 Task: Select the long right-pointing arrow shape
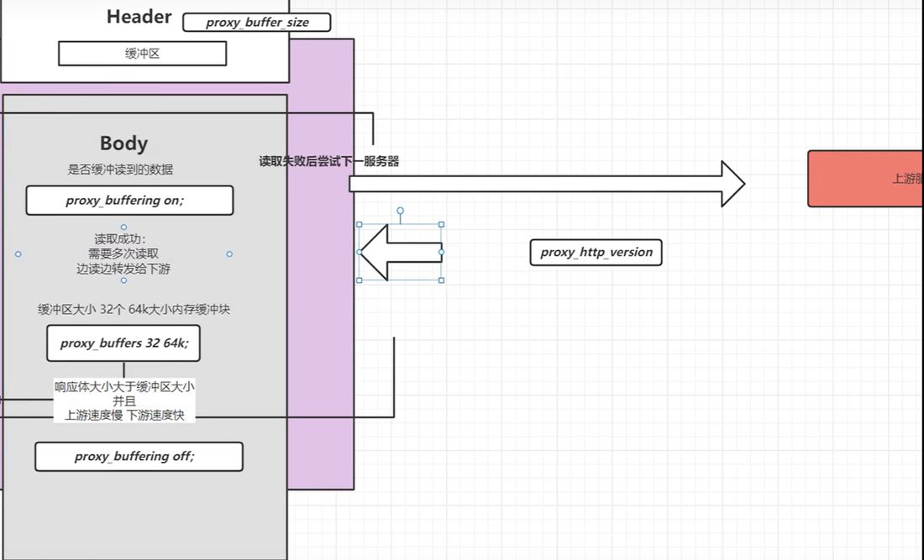[547, 184]
